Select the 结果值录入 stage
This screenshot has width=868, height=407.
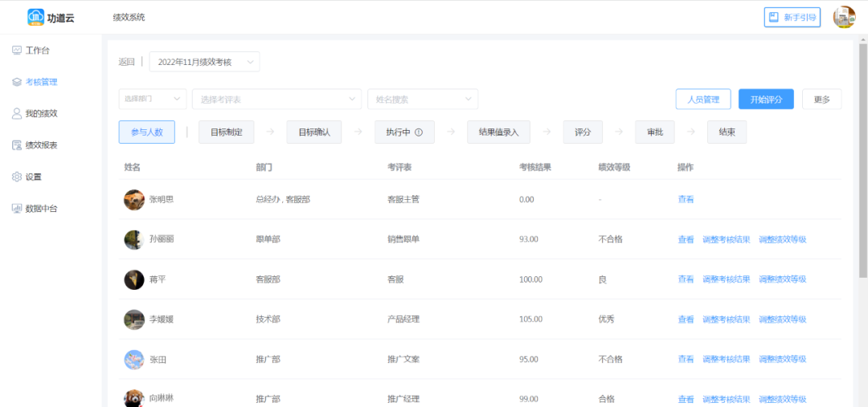[x=498, y=132]
